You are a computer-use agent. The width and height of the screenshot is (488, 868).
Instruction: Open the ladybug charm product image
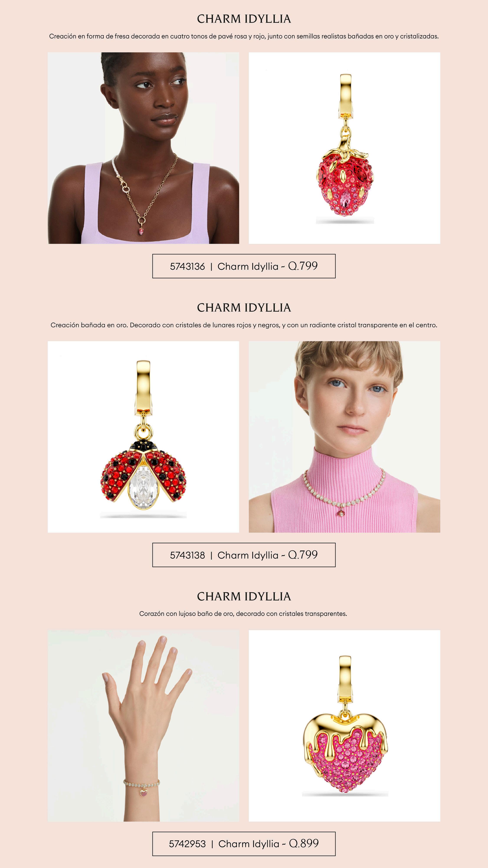[143, 437]
